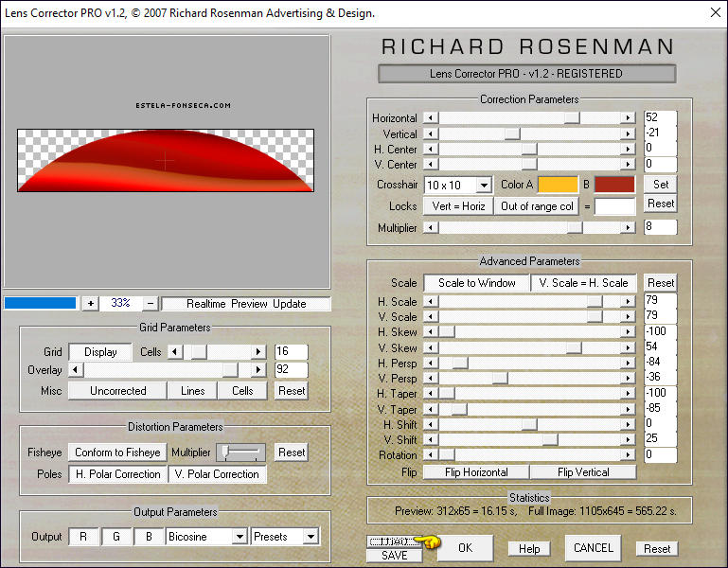Screen dimensions: 728x568
Task: Click the Help button
Action: (x=529, y=548)
